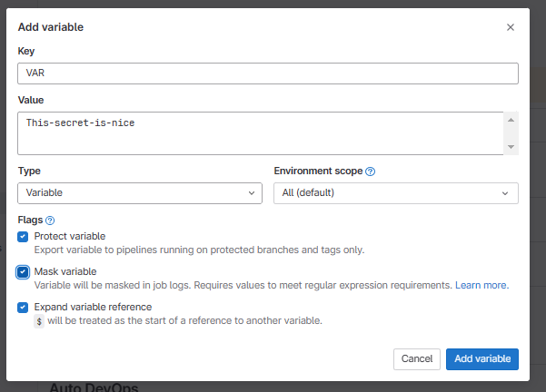This screenshot has width=546, height=392.
Task: Open Environment scope help icon
Action: (x=371, y=171)
